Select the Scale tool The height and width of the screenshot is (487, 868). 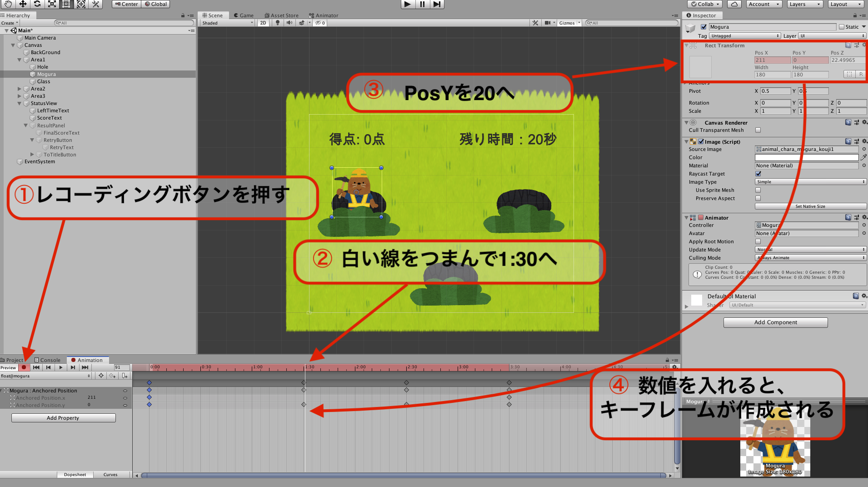[52, 4]
